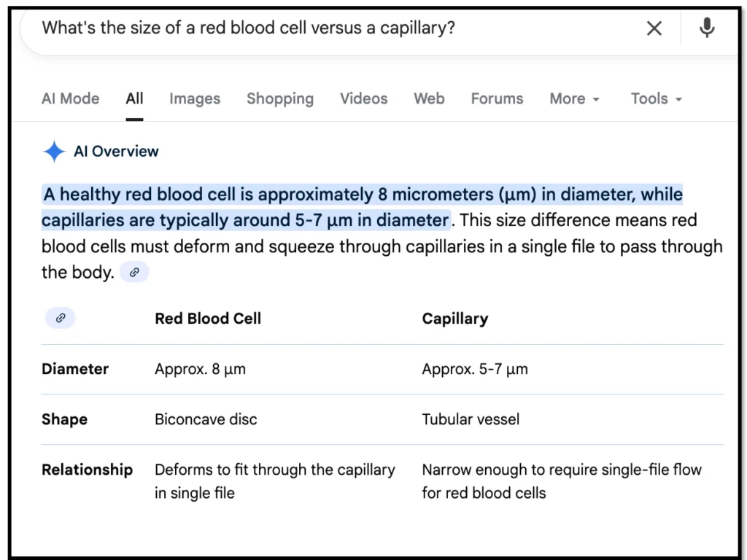
Task: Open the Tools dropdown menu
Action: pos(655,98)
